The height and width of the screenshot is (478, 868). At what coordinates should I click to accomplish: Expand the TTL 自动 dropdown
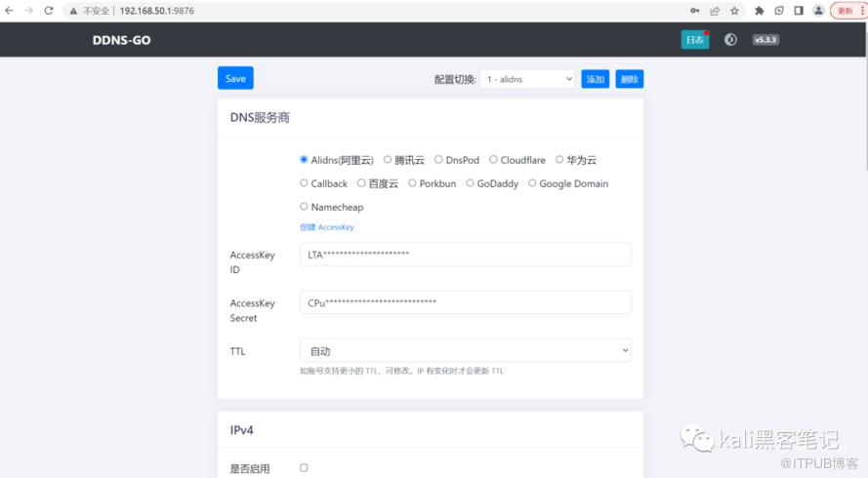coord(465,350)
